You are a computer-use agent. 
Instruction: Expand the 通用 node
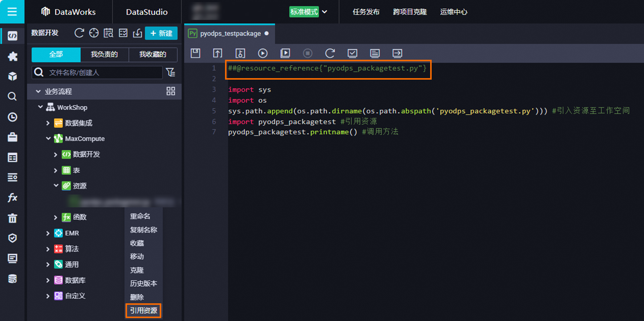click(x=48, y=264)
